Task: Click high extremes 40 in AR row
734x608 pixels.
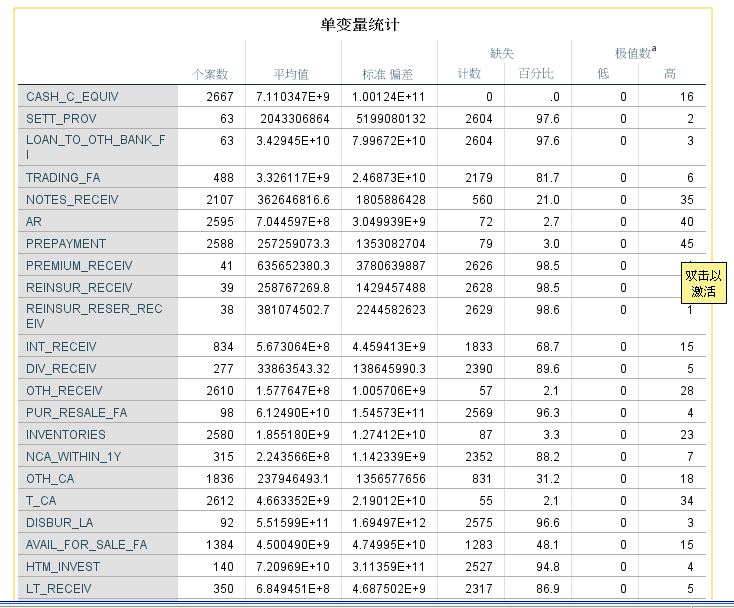Action: click(687, 221)
